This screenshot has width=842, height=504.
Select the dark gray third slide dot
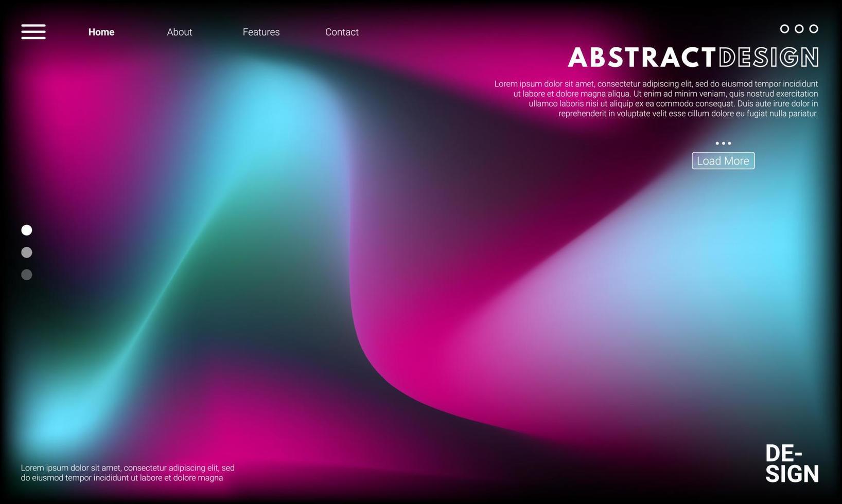point(27,275)
